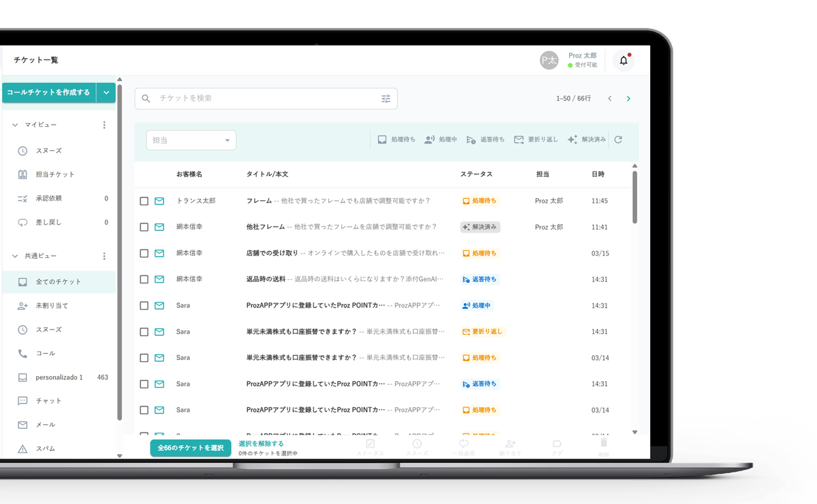Filter by 要折り返し in toolbar
Screen dimensions: 817x504
pos(536,139)
